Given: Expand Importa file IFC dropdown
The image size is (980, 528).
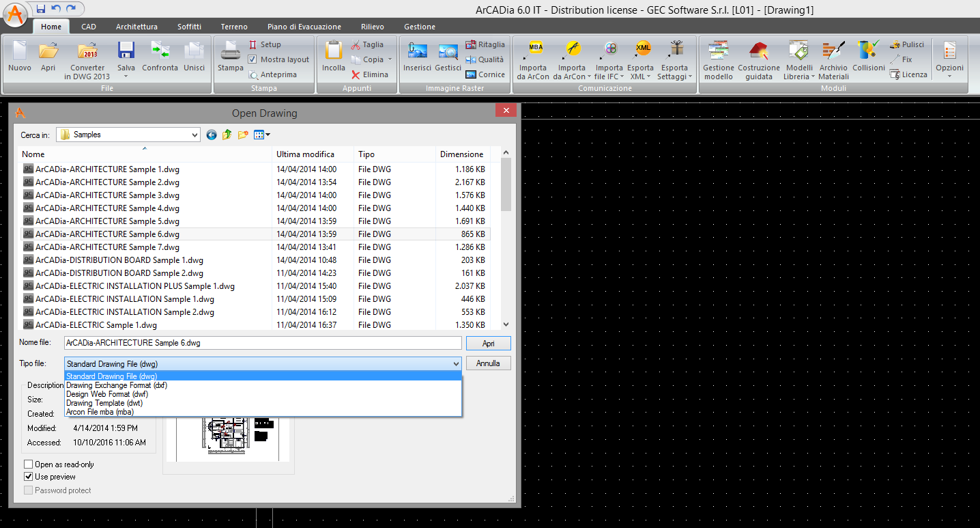Looking at the screenshot, I should (621, 77).
